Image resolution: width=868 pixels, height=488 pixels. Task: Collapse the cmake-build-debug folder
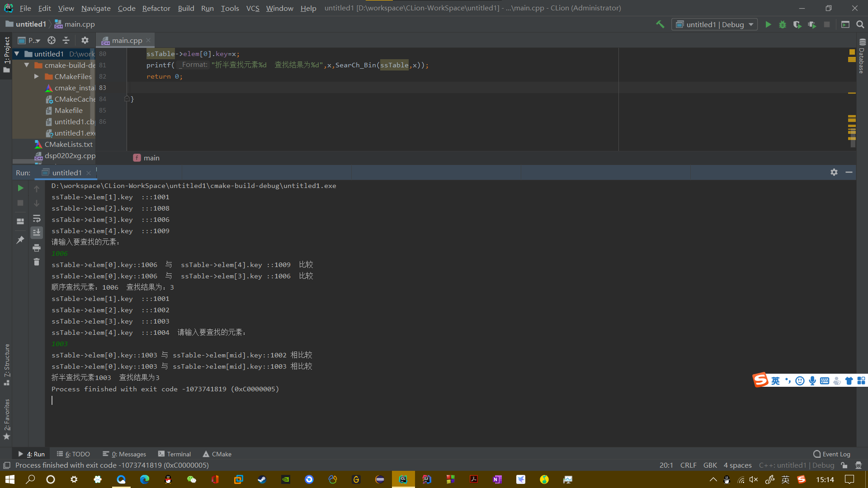point(27,65)
